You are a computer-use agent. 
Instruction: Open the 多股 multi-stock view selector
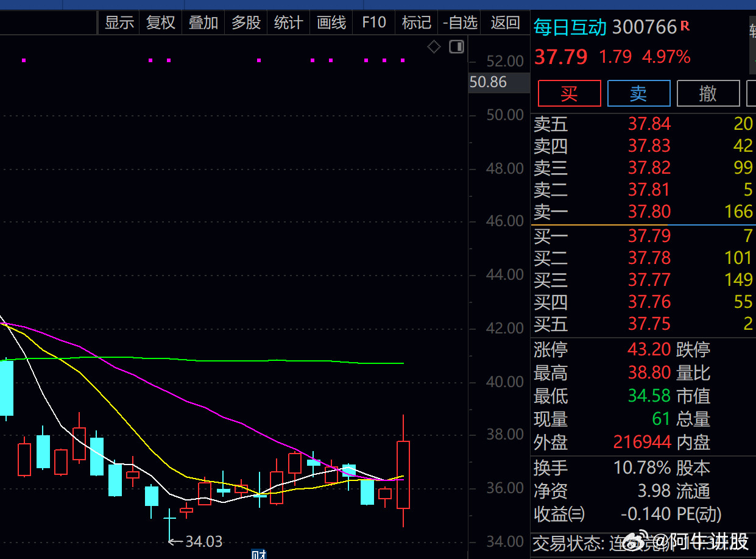(246, 23)
